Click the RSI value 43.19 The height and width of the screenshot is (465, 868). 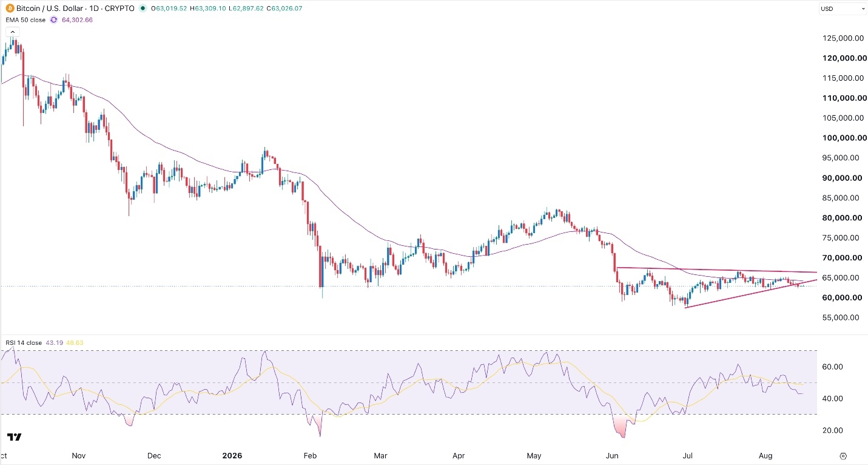(53, 343)
